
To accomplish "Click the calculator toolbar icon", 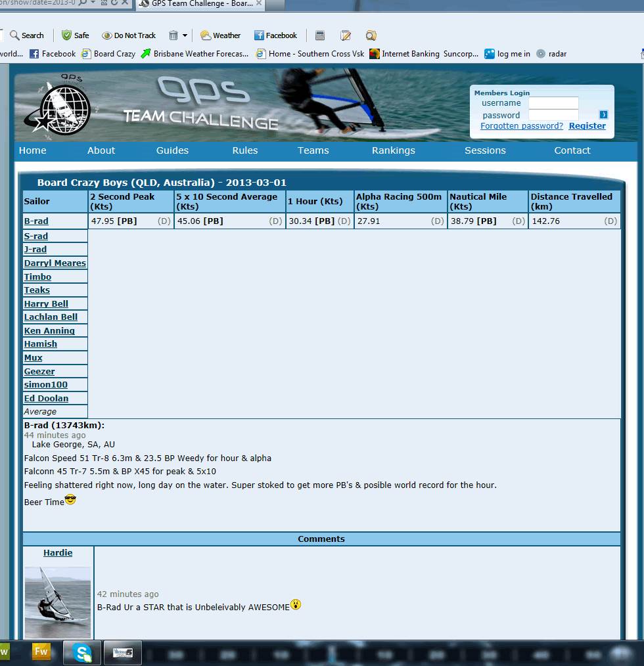I will (x=320, y=35).
